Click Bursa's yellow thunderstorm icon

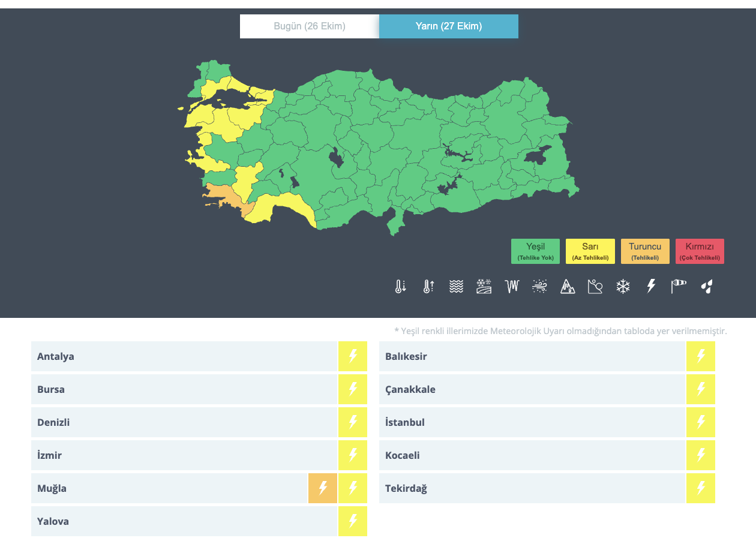click(x=353, y=389)
